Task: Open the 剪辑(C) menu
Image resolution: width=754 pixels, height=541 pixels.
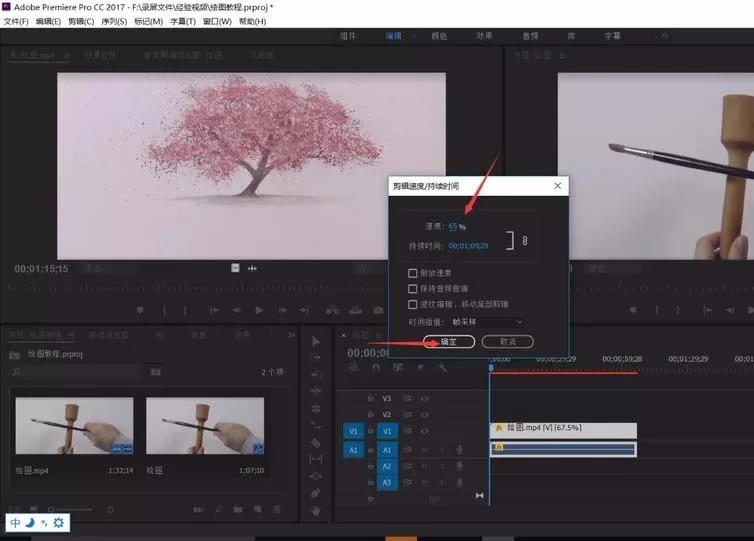Action: click(81, 22)
